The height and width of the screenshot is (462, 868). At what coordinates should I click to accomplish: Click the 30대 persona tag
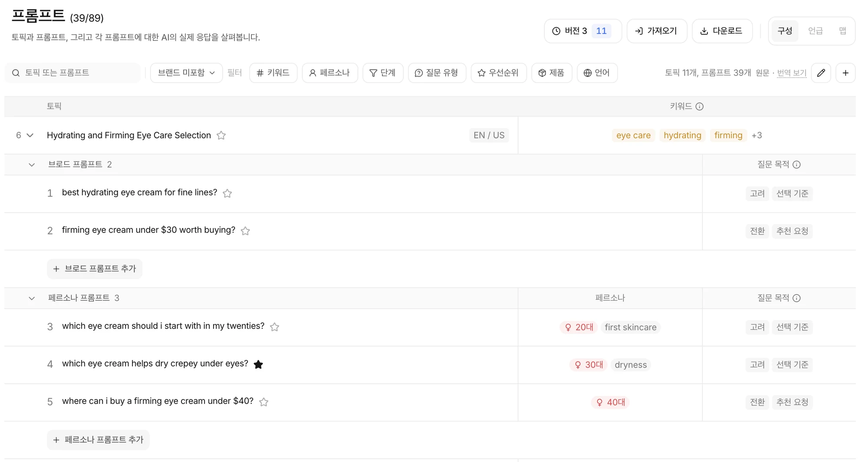589,365
